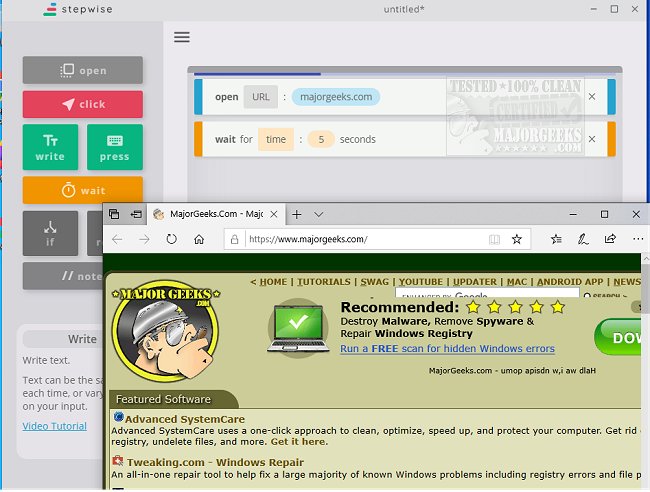
Task: Add an open step from the sidebar
Action: pos(83,70)
